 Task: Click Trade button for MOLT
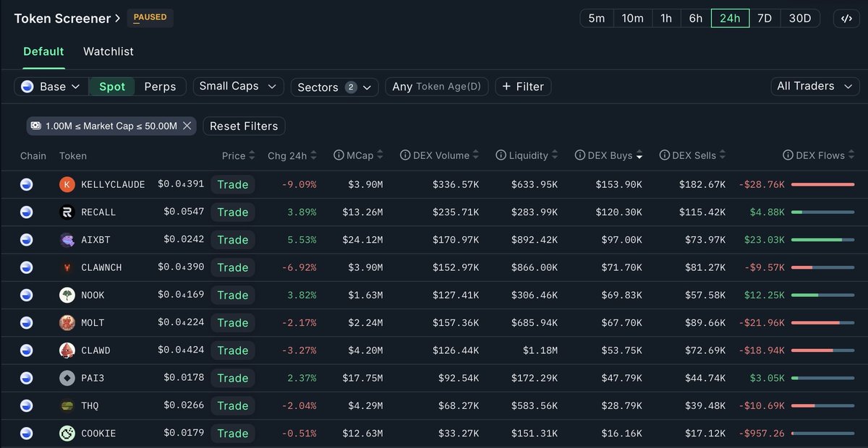pos(233,322)
